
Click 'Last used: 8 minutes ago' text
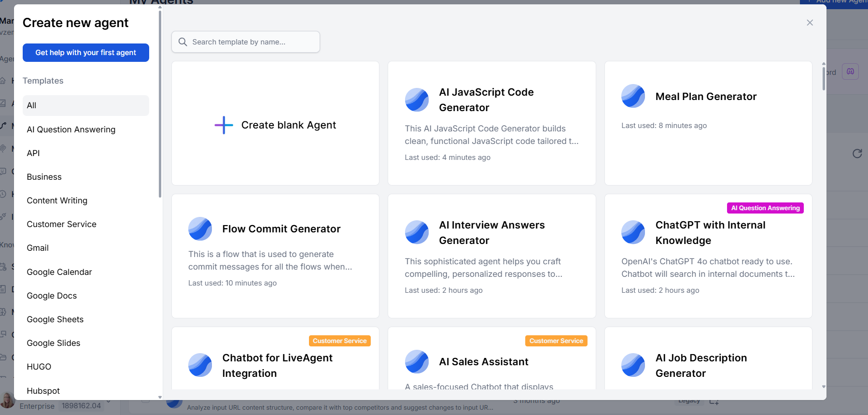coord(664,126)
